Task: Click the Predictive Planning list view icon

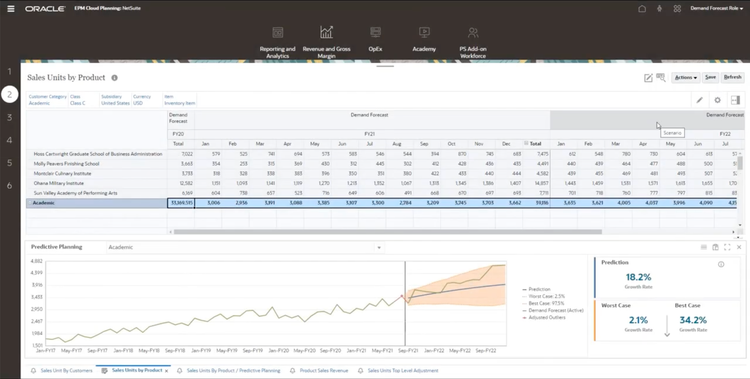Action: [704, 247]
